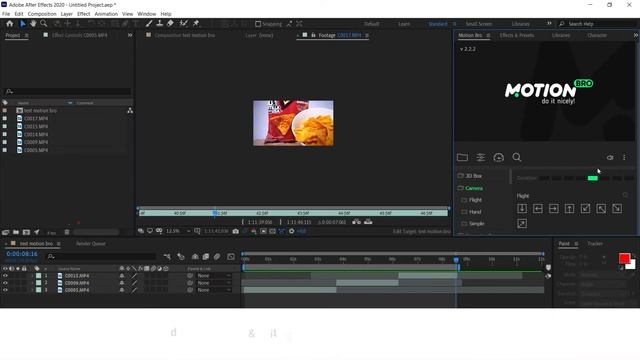Screen dimensions: 640x360
Task: Apply the Flight diagonal down-left preset
Action: [585, 209]
